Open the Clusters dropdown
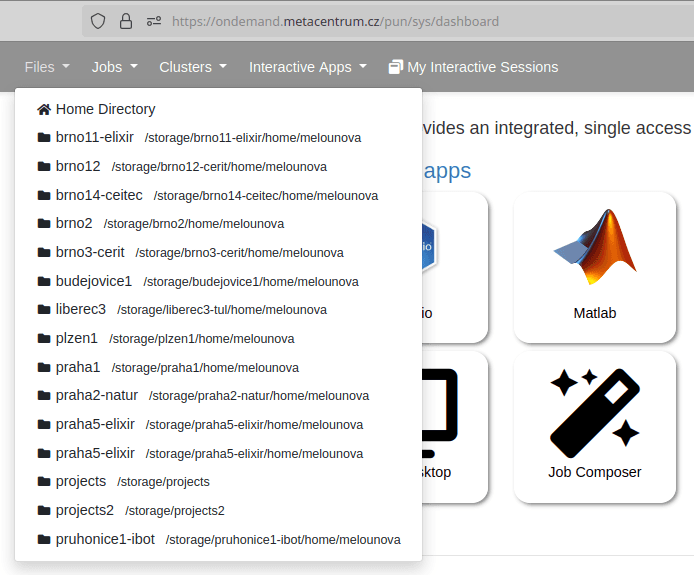The width and height of the screenshot is (694, 575). 192,67
